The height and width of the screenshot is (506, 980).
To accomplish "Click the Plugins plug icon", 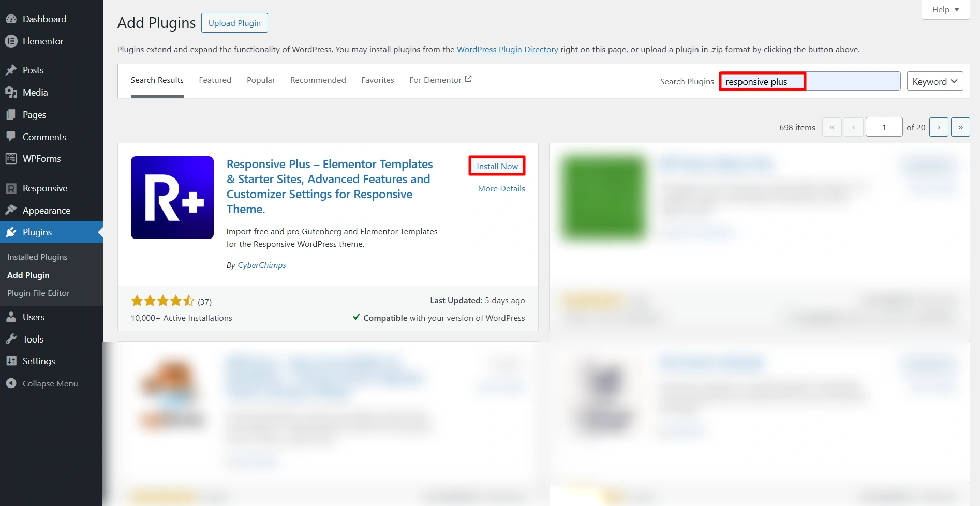I will point(11,232).
